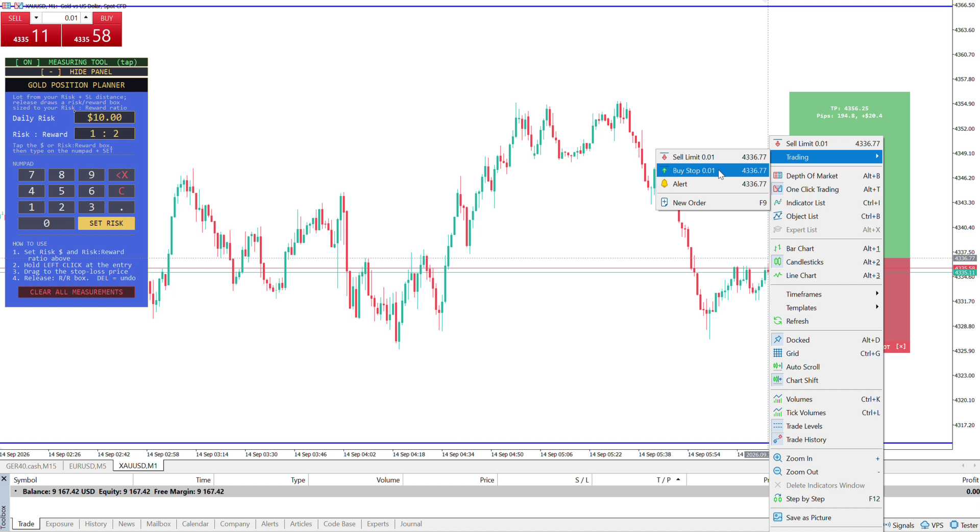The height and width of the screenshot is (532, 980).
Task: Toggle Grid on the chart
Action: pyautogui.click(x=826, y=353)
